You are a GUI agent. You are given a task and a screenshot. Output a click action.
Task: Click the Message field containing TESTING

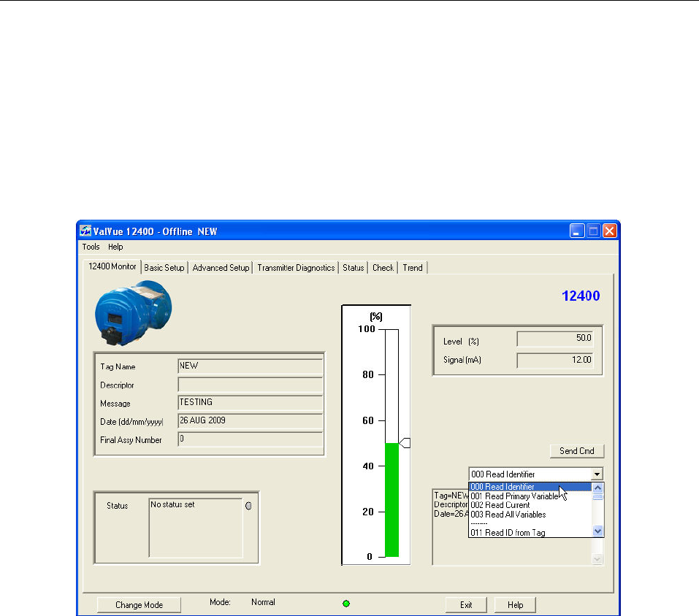pos(251,403)
